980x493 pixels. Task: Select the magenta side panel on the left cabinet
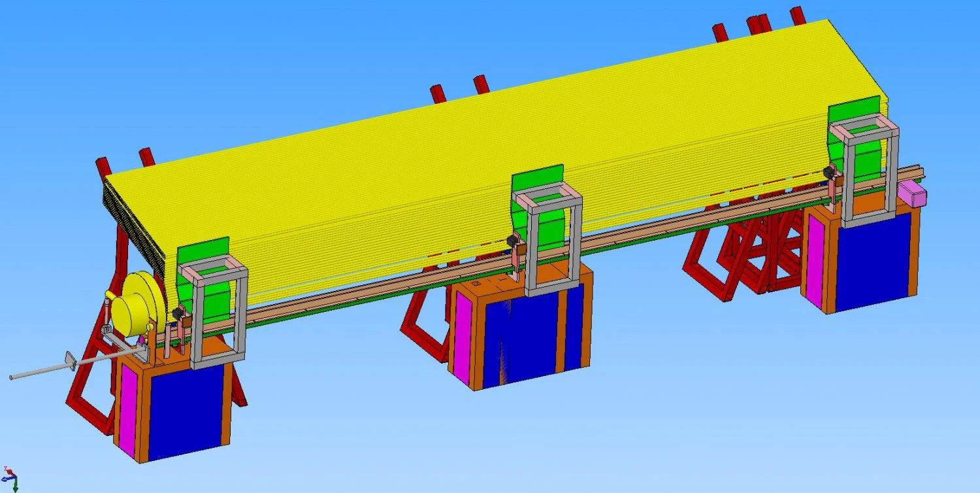(x=127, y=410)
